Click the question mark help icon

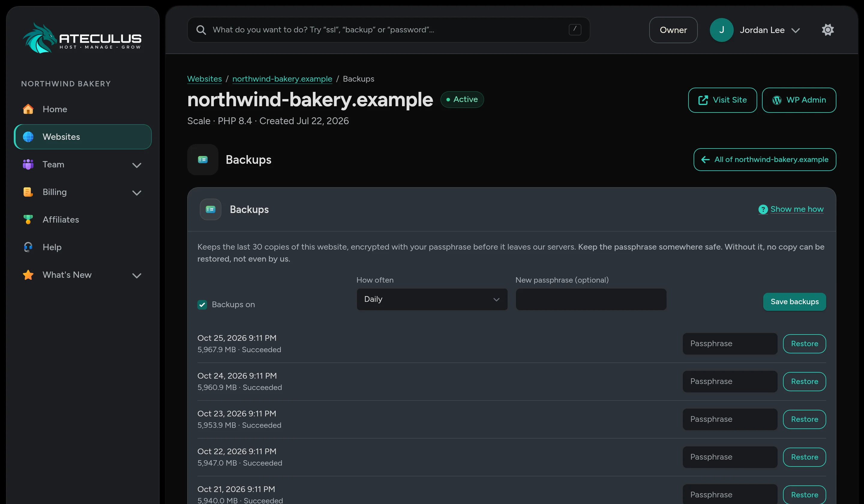763,209
